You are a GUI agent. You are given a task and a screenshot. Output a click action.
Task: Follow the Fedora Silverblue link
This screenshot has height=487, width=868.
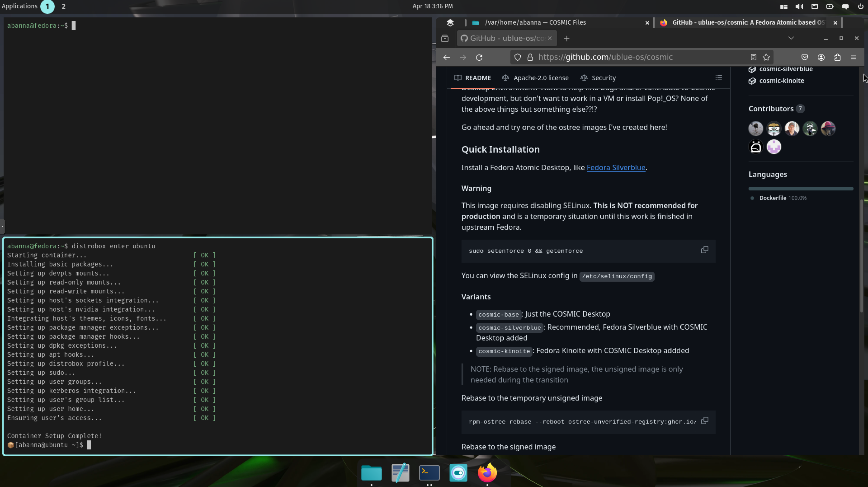tap(616, 167)
